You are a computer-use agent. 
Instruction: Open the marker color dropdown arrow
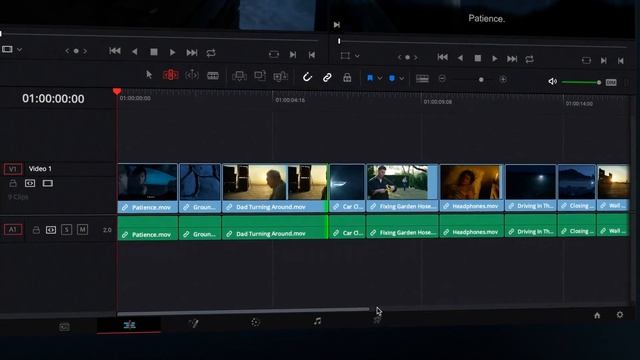point(402,78)
